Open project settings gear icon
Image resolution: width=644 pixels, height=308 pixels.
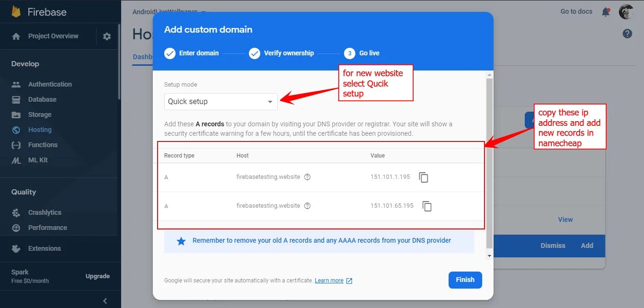(107, 36)
